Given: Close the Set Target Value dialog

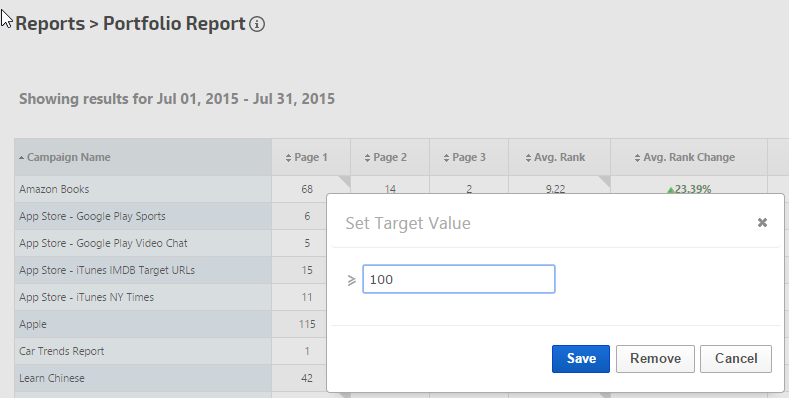Looking at the screenshot, I should (762, 222).
